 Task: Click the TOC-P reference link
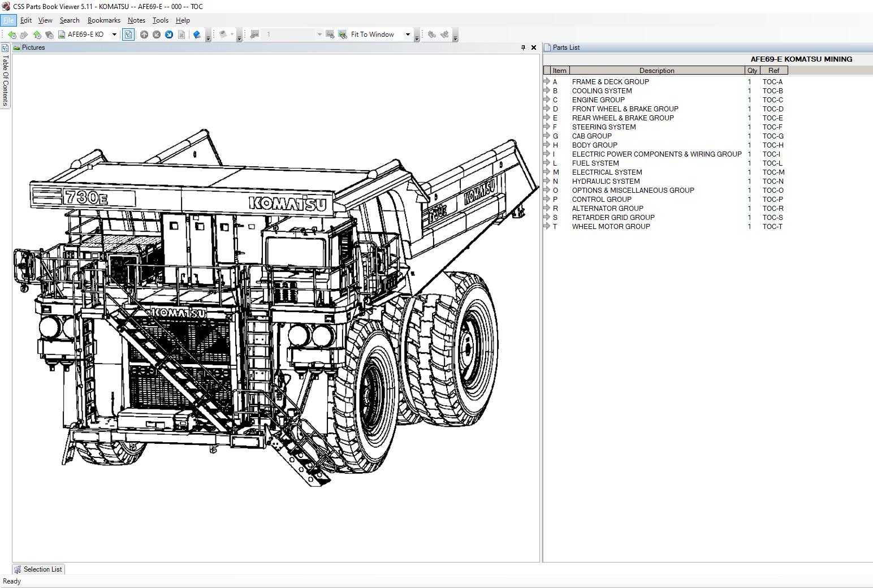[x=772, y=199]
